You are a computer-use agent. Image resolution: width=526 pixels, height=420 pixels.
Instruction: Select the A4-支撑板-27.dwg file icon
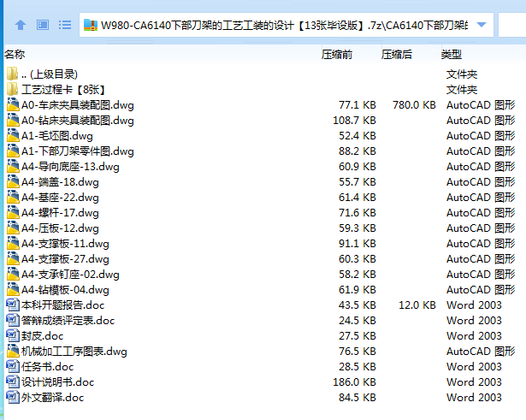pos(13,258)
